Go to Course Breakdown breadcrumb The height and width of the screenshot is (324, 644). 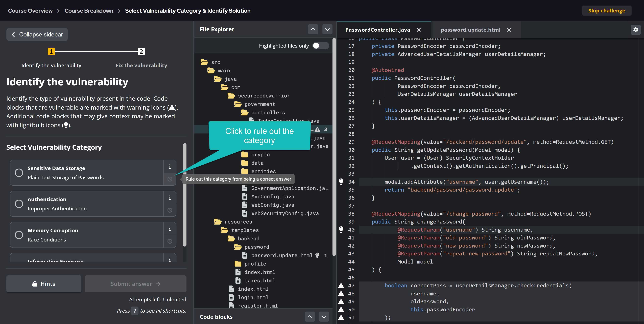coord(89,11)
